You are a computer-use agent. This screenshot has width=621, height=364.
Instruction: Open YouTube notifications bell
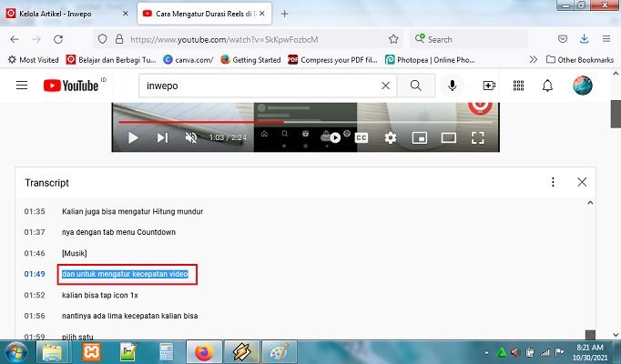[x=547, y=86]
